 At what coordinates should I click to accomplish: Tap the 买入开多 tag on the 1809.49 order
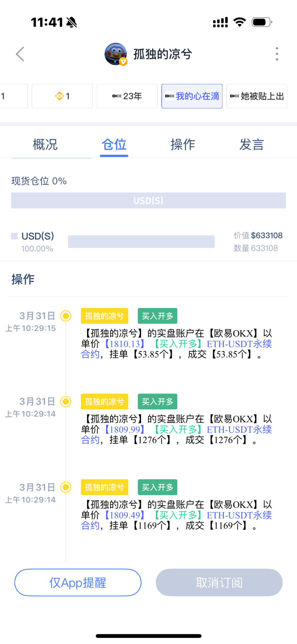tap(157, 487)
